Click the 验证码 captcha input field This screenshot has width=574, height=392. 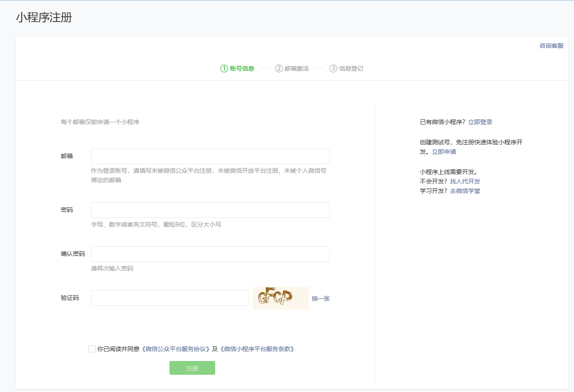[169, 298]
